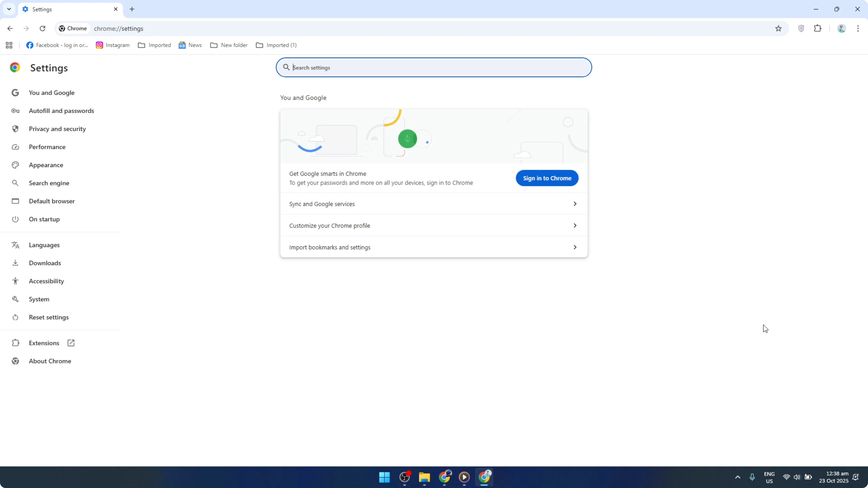Image resolution: width=868 pixels, height=488 pixels.
Task: Click the microphone icon in system tray
Action: 752,477
